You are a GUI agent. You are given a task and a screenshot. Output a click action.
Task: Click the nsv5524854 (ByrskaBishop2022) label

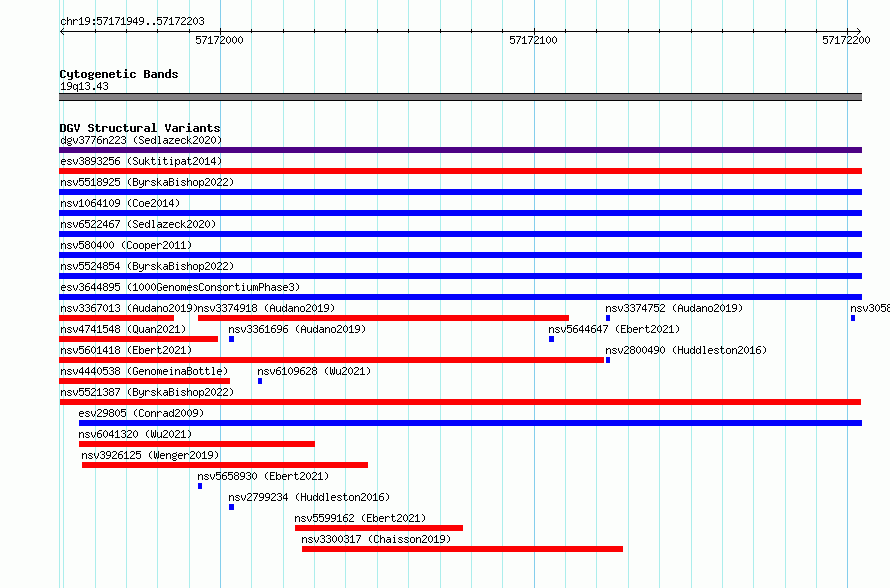tap(147, 266)
